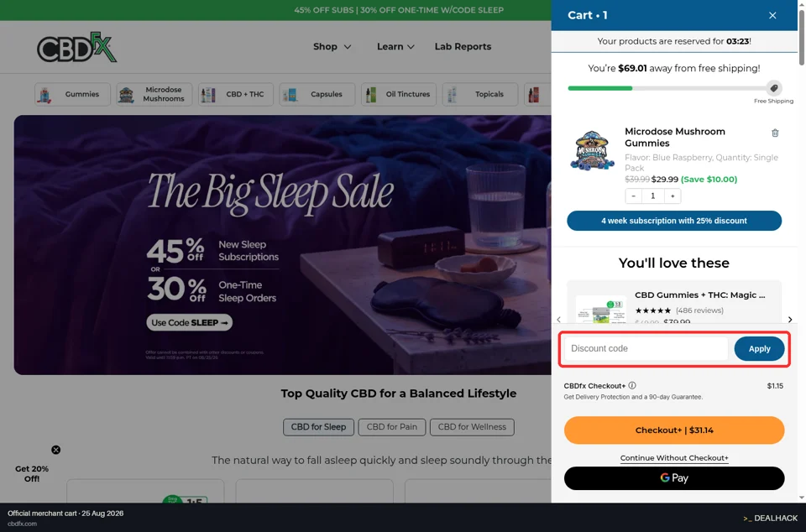Open CBDfx Checkout+ info icon
The image size is (806, 532).
(x=632, y=386)
